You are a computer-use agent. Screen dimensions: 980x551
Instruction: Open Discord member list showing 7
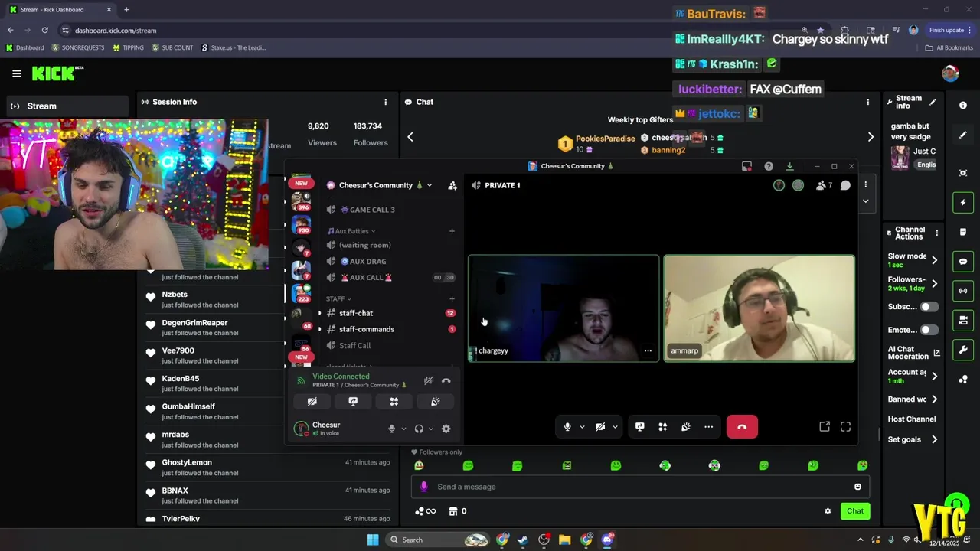[x=825, y=185]
